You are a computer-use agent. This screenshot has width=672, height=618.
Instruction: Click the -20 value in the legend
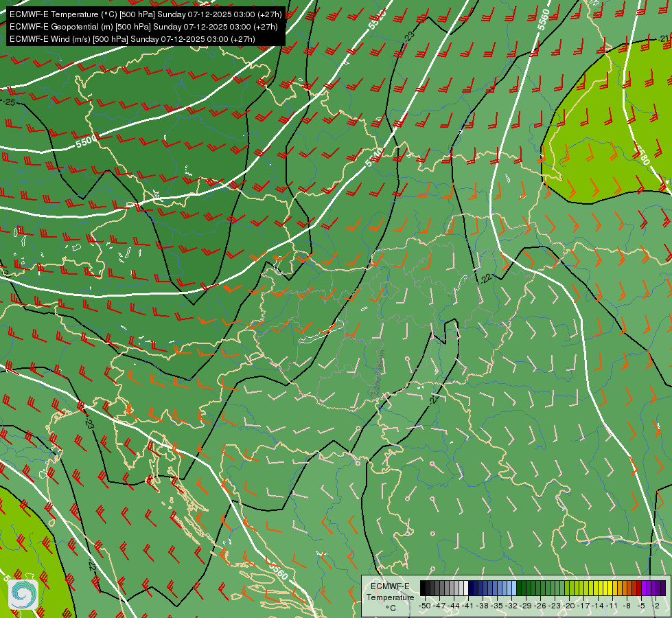click(x=569, y=606)
